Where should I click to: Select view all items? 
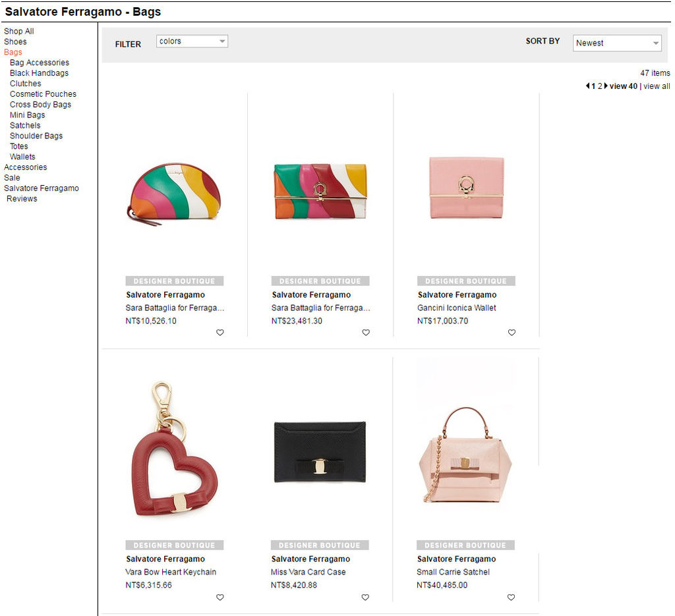[x=657, y=86]
